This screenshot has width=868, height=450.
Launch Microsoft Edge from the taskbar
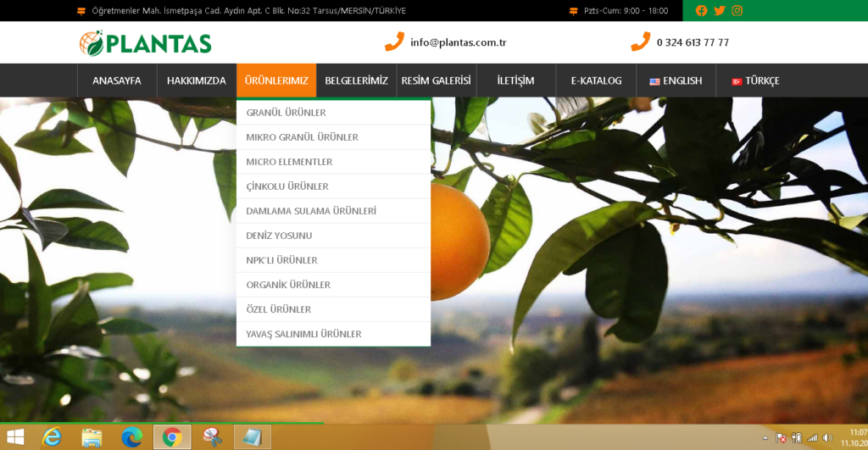131,437
